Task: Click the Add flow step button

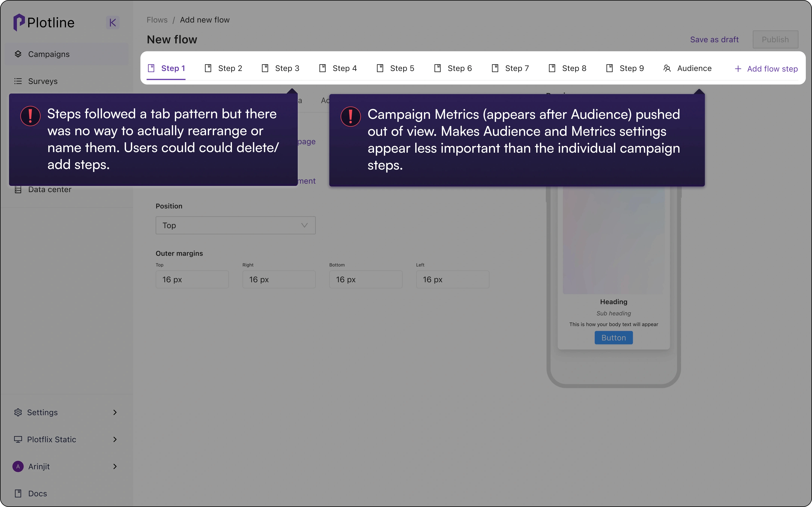Action: [766, 69]
